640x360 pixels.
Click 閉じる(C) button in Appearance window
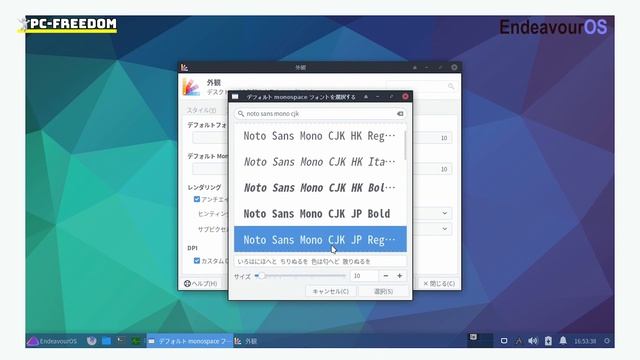439,283
